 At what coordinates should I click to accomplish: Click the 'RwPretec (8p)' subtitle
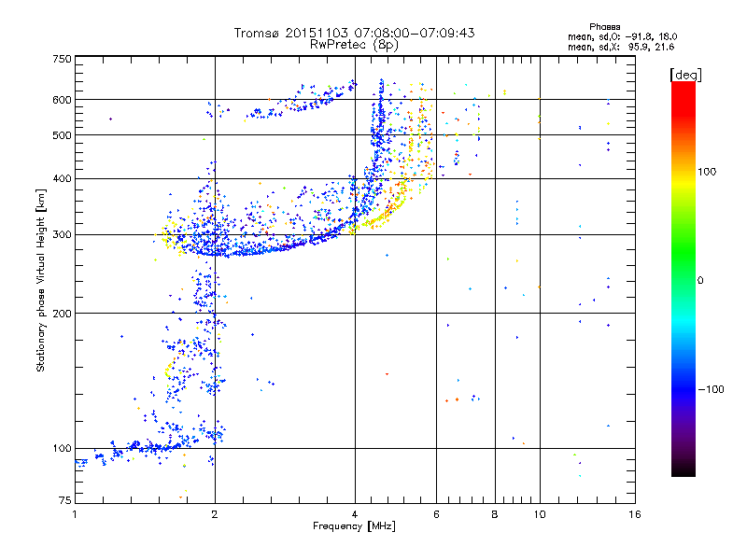[354, 45]
